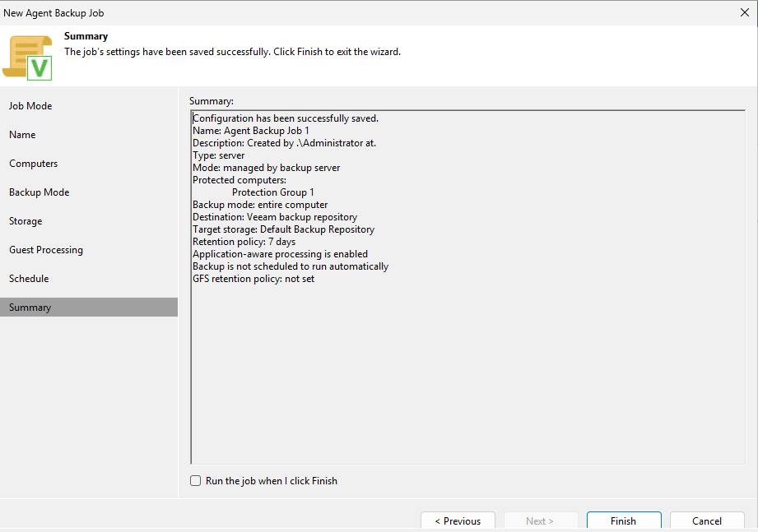
Task: Switch to the Computers step
Action: pyautogui.click(x=34, y=164)
